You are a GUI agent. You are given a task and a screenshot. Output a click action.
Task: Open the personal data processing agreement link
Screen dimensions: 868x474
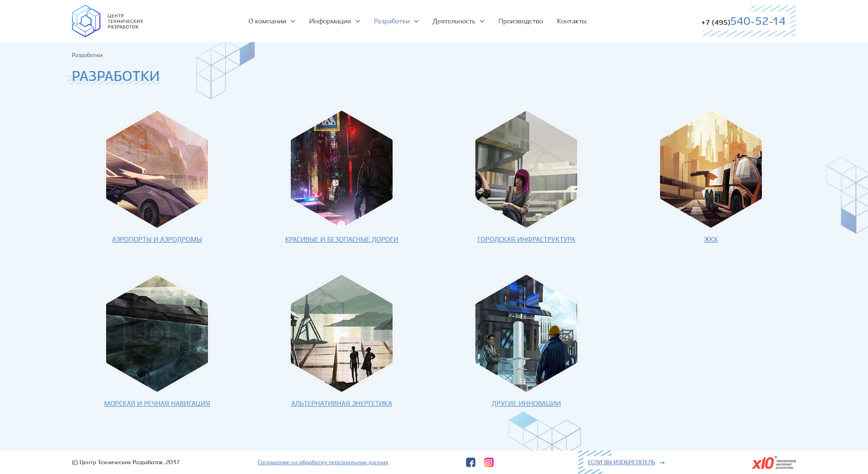pyautogui.click(x=323, y=462)
